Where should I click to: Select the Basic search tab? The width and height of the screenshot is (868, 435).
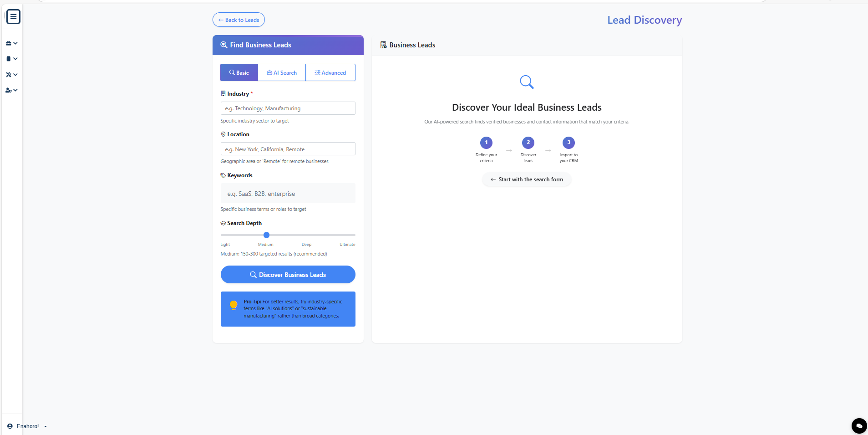[239, 72]
